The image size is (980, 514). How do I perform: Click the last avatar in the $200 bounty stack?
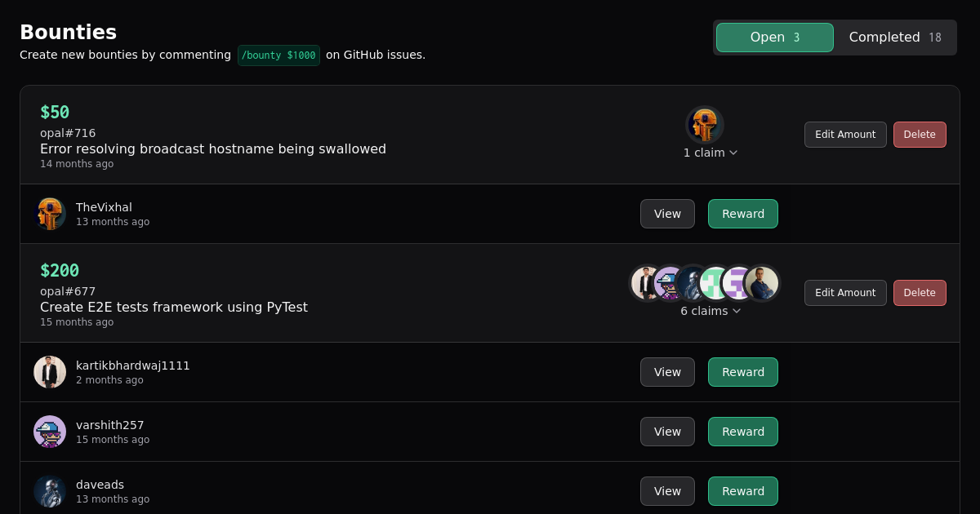(763, 283)
